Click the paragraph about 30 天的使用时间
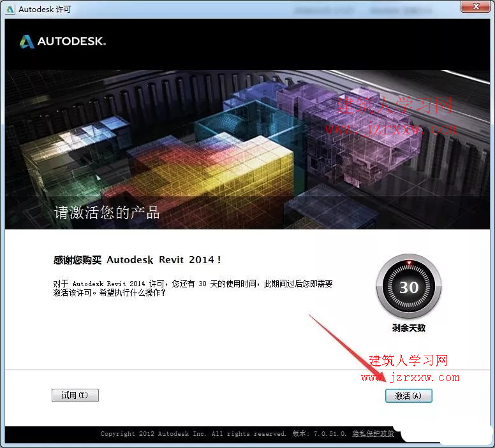Screen dimensions: 495x448 coord(193,288)
